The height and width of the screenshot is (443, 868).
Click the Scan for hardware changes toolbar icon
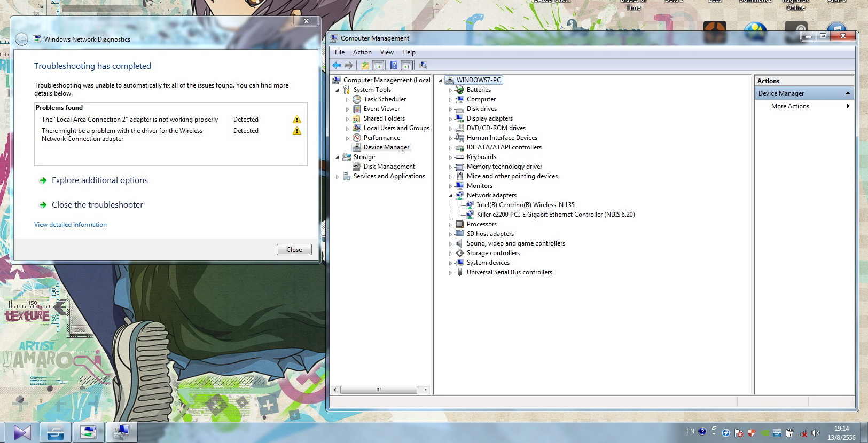423,65
